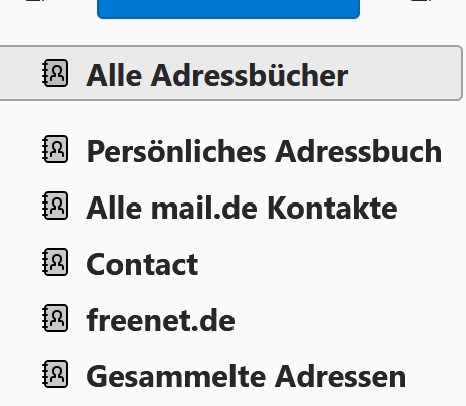Click the partial icon right of blue button
The height and width of the screenshot is (406, 466).
click(421, 1)
